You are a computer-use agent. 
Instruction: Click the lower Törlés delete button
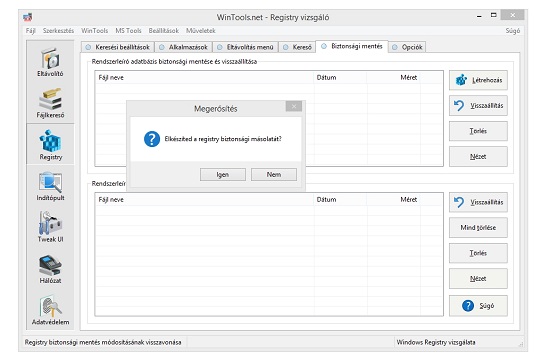478,253
